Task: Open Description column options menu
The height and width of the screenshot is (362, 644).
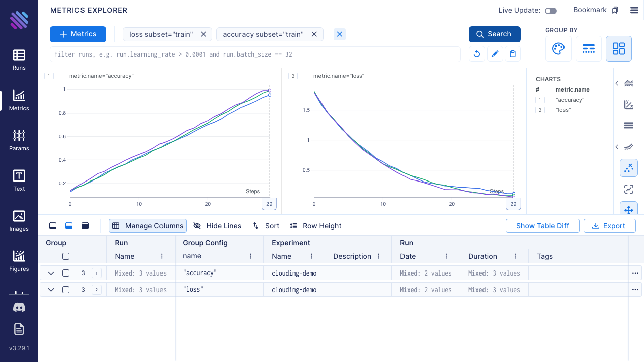Action: [378, 256]
